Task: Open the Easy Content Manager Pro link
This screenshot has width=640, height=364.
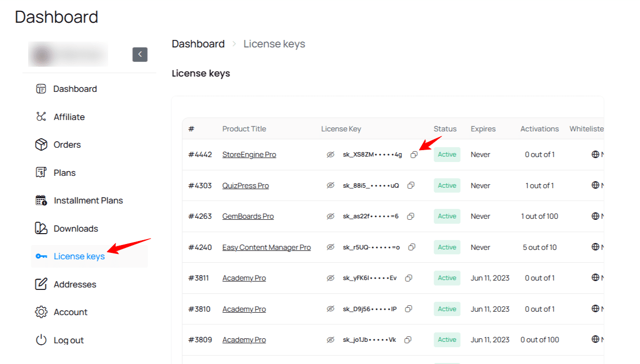Action: (x=267, y=247)
